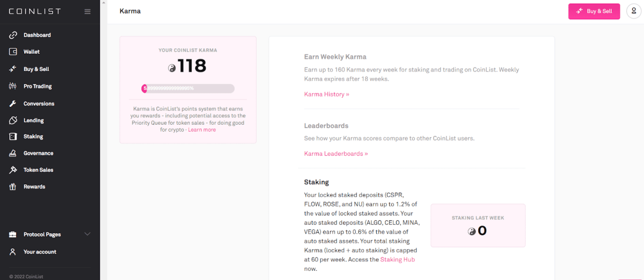Click the Earn Weekly Karma heading
The height and width of the screenshot is (280, 644).
[x=335, y=56]
